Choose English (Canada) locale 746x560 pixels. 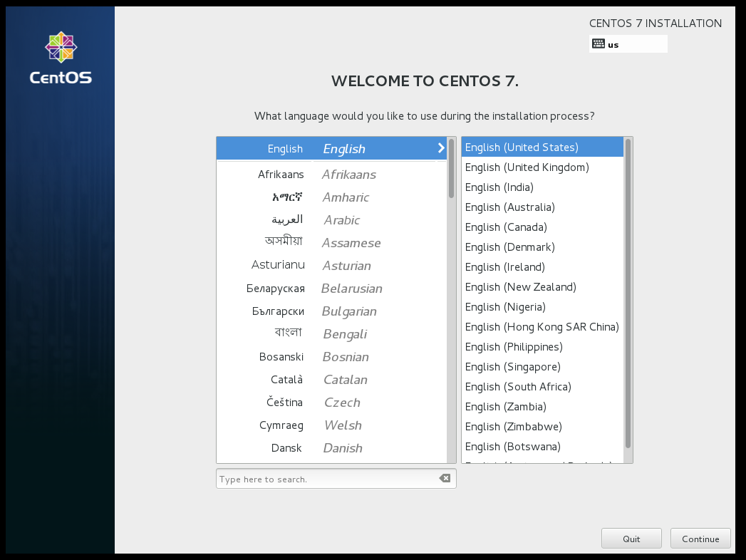(x=542, y=227)
